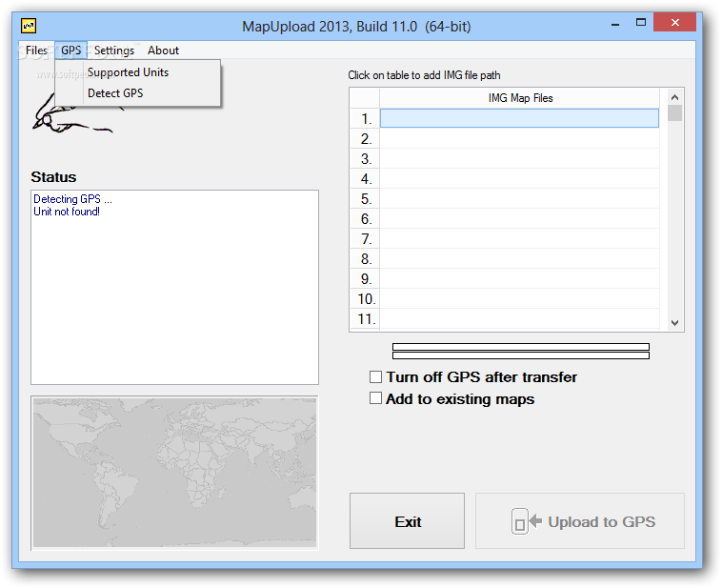722x588 pixels.
Task: Click the map table scrollbar thumb
Action: pos(675,113)
